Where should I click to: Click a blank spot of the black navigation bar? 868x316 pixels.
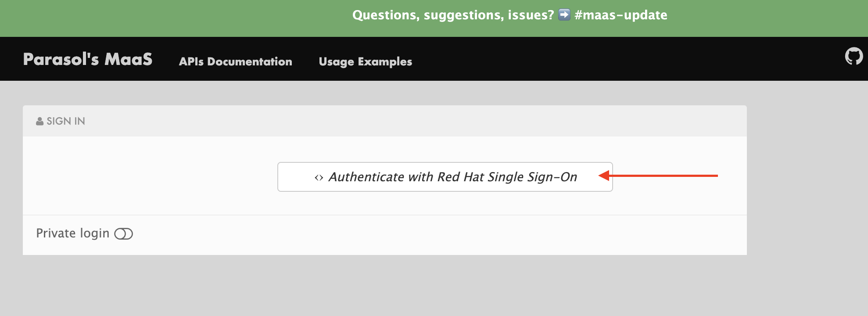click(x=614, y=59)
